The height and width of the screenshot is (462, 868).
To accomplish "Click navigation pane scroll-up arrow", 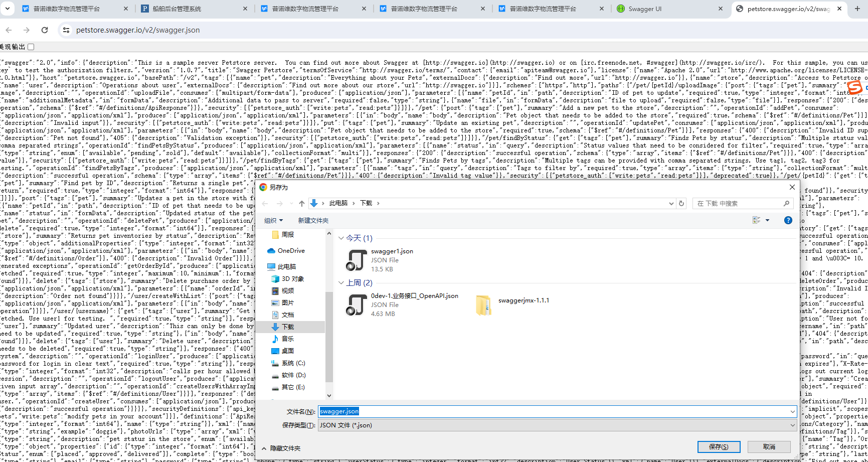I will (329, 233).
